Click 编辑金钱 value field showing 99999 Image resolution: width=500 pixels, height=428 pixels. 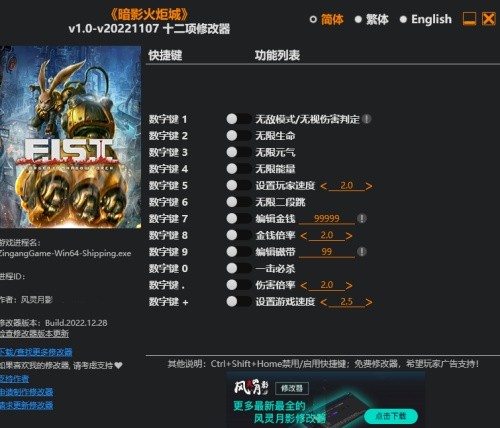point(327,219)
